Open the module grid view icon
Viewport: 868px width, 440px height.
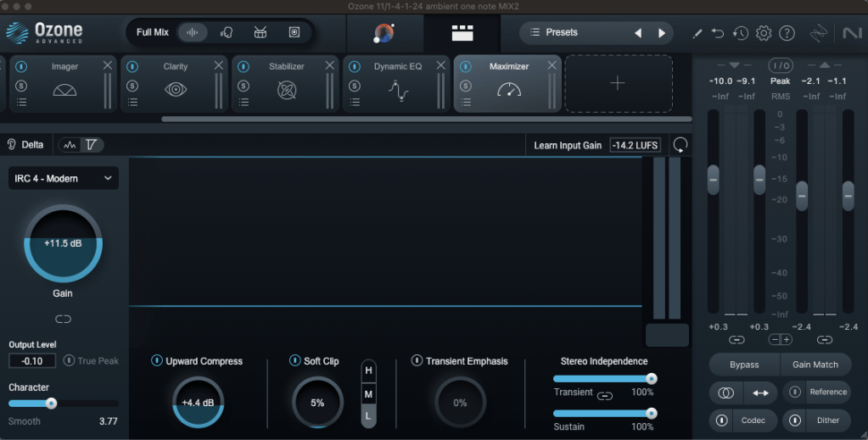click(x=462, y=33)
